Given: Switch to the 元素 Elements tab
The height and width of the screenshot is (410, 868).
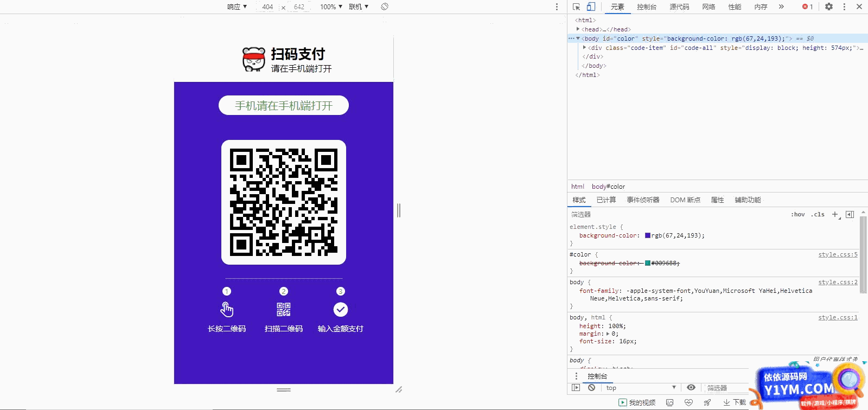Looking at the screenshot, I should coord(617,7).
